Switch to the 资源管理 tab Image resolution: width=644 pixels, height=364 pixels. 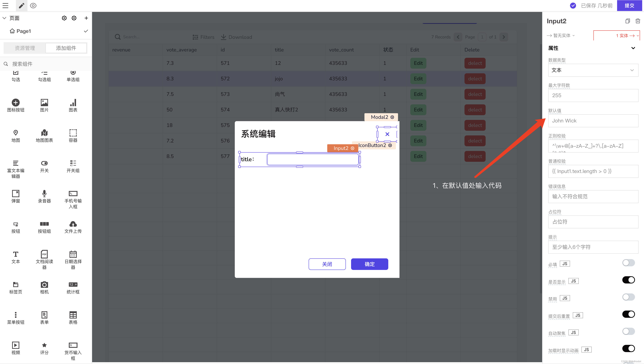pos(25,48)
